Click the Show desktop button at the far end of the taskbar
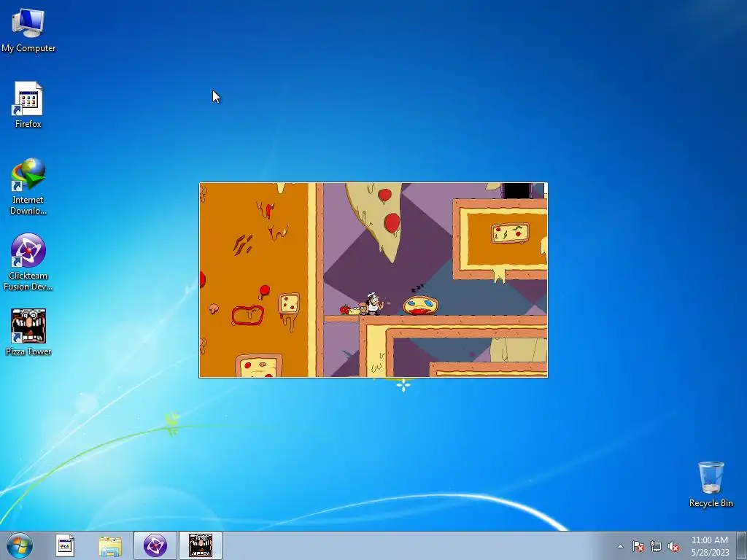 742,545
